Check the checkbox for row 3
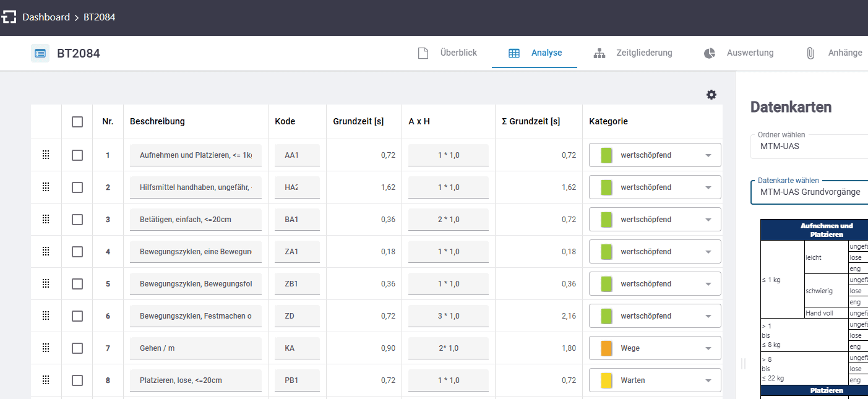The image size is (868, 399). [x=77, y=220]
